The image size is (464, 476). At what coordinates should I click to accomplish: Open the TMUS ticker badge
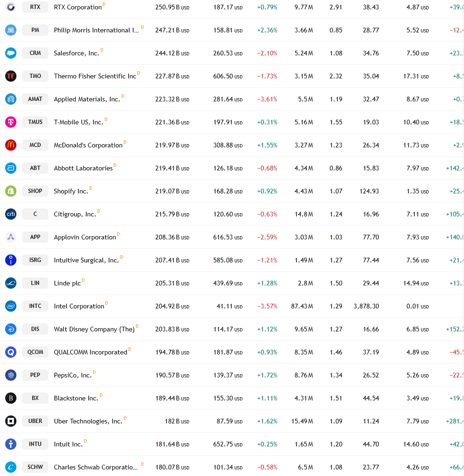(x=35, y=122)
